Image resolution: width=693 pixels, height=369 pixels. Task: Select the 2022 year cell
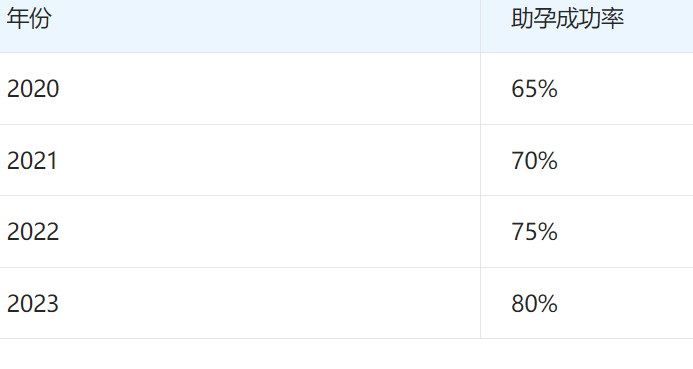[33, 232]
